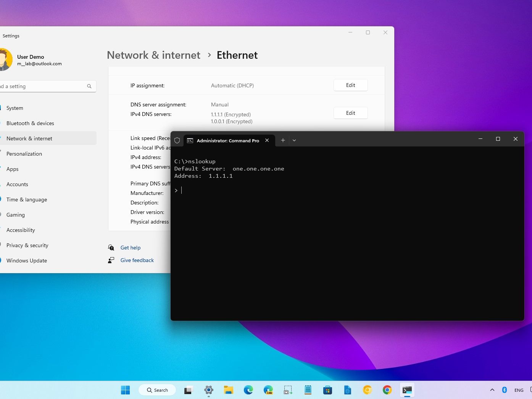
Task: Click the Give feedback icon
Action: click(111, 260)
